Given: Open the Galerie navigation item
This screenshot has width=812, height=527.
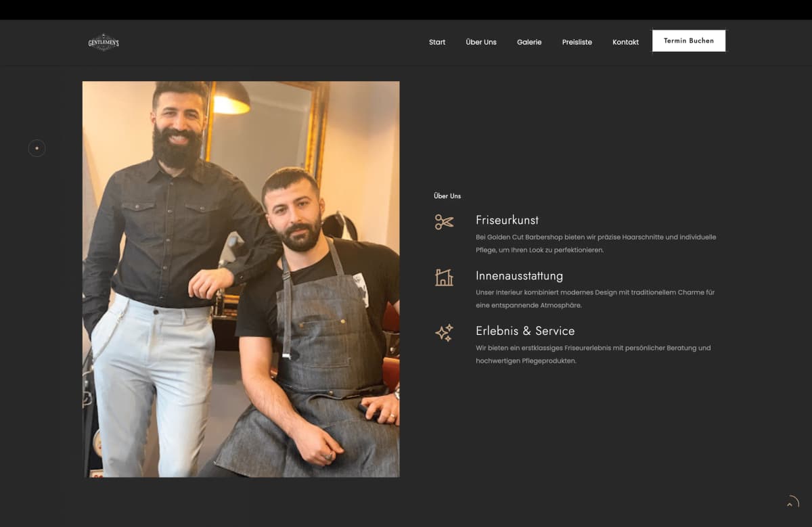Looking at the screenshot, I should pyautogui.click(x=529, y=42).
